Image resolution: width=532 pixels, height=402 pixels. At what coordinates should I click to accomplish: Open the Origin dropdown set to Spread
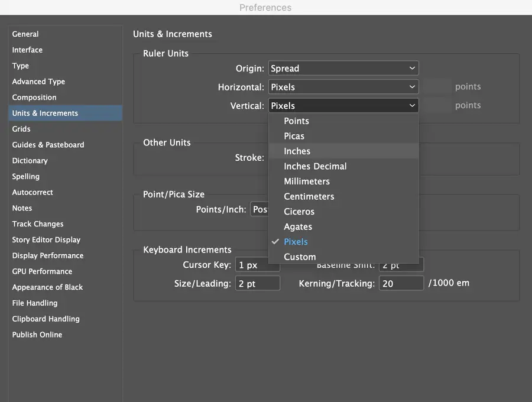click(343, 69)
